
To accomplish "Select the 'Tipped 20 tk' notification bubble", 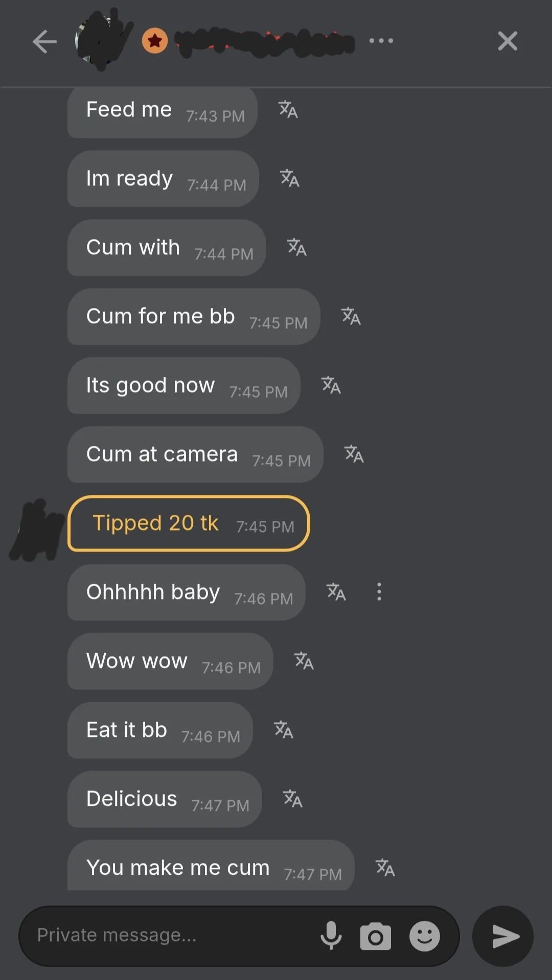I will pos(188,523).
